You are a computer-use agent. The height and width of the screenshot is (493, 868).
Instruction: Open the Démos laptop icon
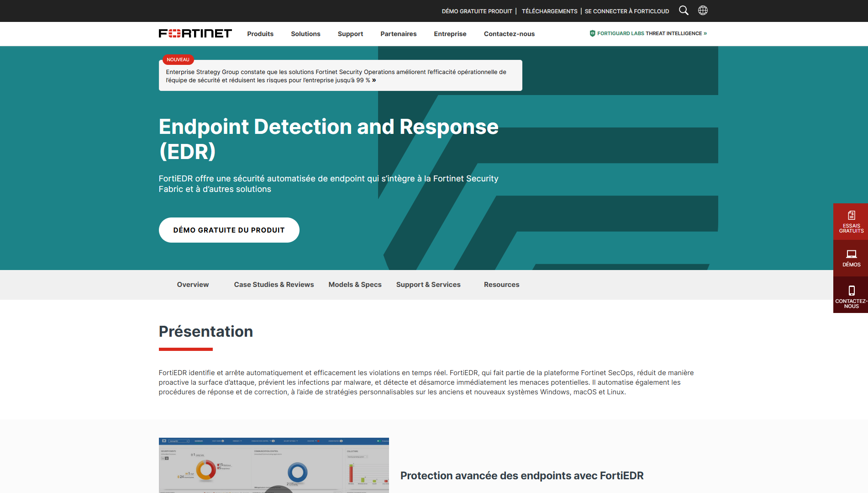tap(851, 254)
